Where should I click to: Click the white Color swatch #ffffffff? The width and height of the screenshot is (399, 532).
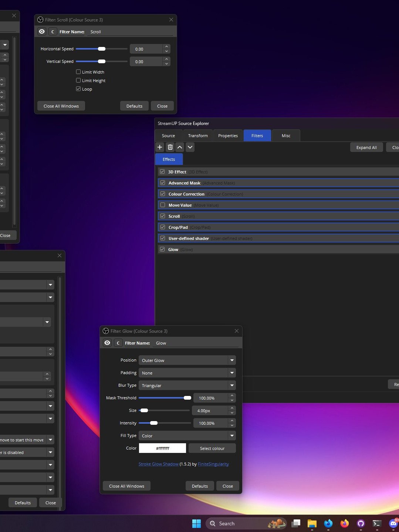(162, 448)
